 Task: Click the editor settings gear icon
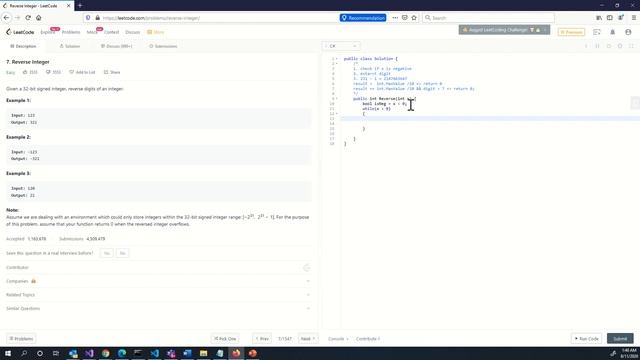point(620,46)
